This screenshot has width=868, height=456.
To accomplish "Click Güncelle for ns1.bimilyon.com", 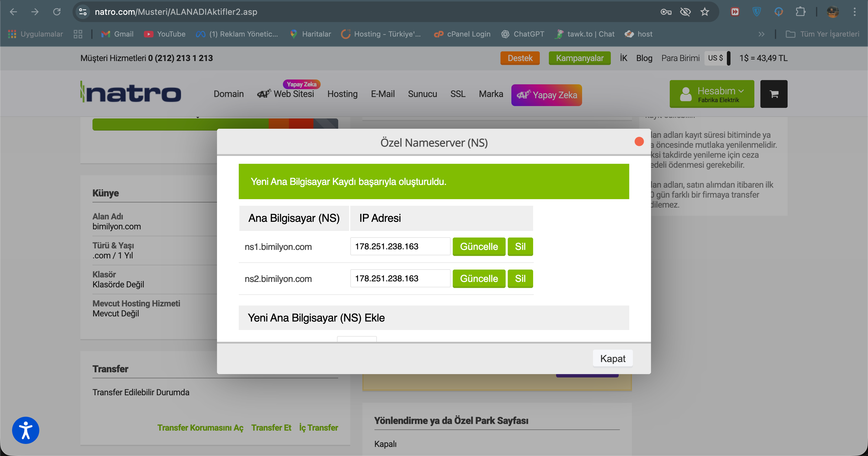I will pyautogui.click(x=479, y=246).
